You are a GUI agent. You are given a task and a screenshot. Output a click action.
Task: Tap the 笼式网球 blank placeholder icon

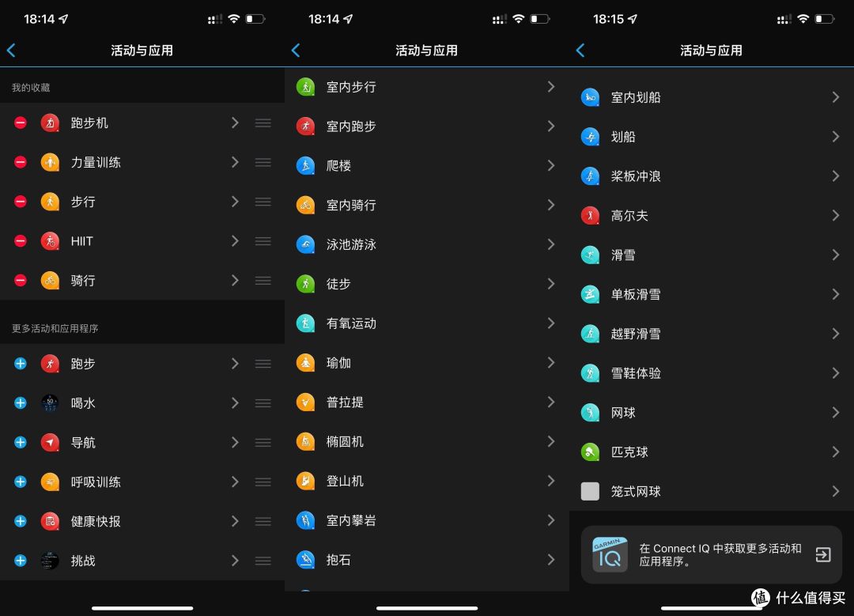tap(591, 491)
